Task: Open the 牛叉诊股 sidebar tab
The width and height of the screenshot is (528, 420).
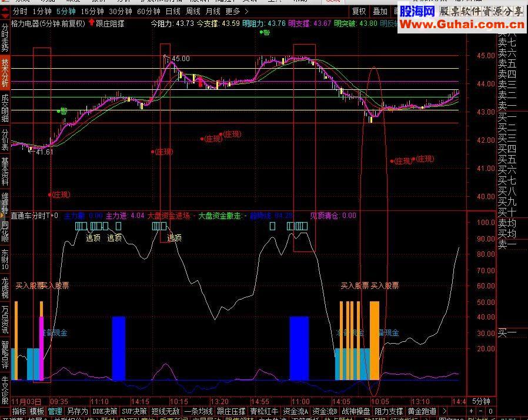Action: [x=5, y=390]
